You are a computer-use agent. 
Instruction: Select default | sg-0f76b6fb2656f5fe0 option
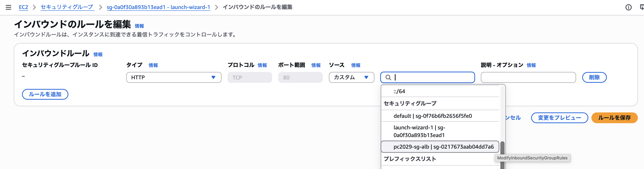tap(440, 116)
